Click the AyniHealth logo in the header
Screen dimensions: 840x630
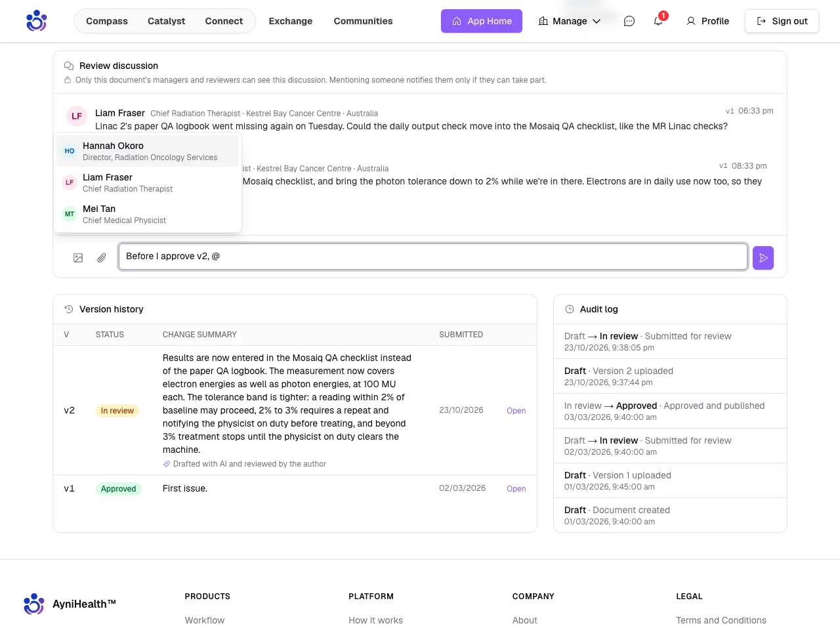pyautogui.click(x=37, y=21)
